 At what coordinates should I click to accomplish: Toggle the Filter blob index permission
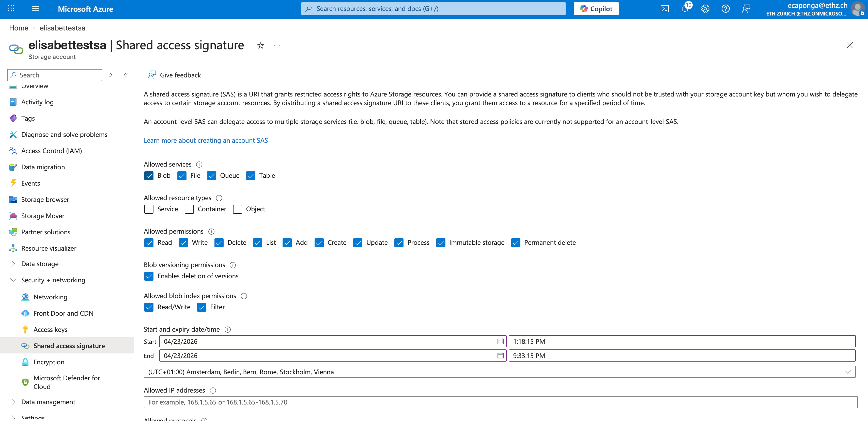point(201,307)
